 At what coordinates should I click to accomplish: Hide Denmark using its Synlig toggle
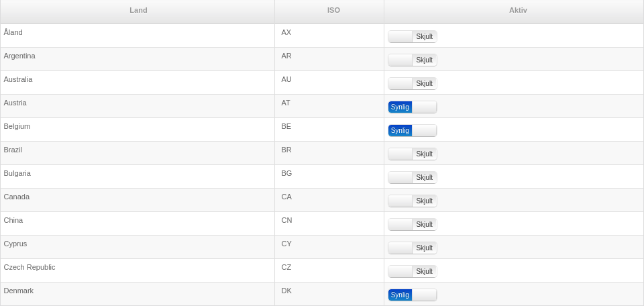pos(412,295)
